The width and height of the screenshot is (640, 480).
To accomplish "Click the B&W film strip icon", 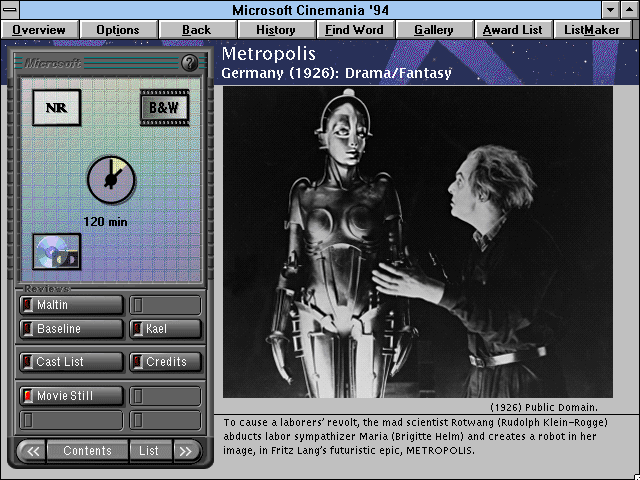I will tap(164, 108).
